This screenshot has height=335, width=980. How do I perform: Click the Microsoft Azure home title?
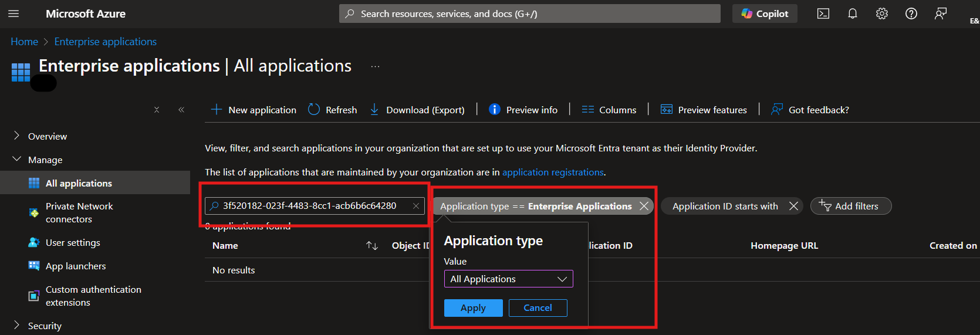click(86, 13)
